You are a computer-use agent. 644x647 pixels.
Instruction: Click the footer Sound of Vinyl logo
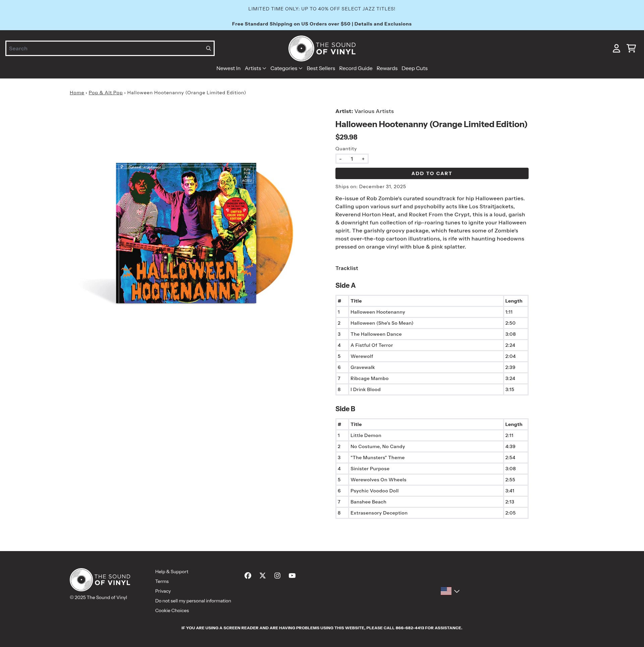pos(100,580)
